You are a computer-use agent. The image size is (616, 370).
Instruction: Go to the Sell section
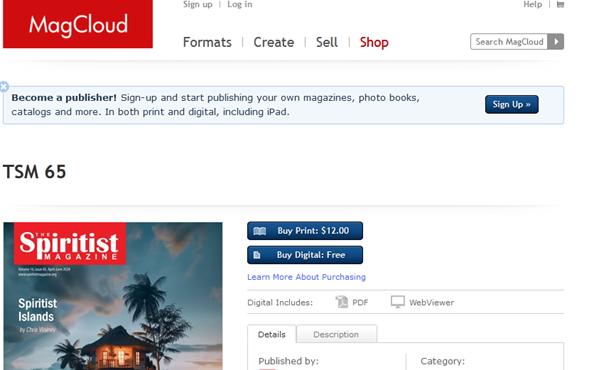click(x=327, y=42)
